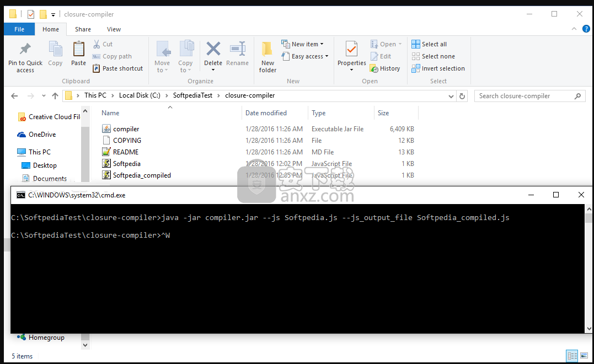Click the Paste clipboard icon

[x=79, y=49]
